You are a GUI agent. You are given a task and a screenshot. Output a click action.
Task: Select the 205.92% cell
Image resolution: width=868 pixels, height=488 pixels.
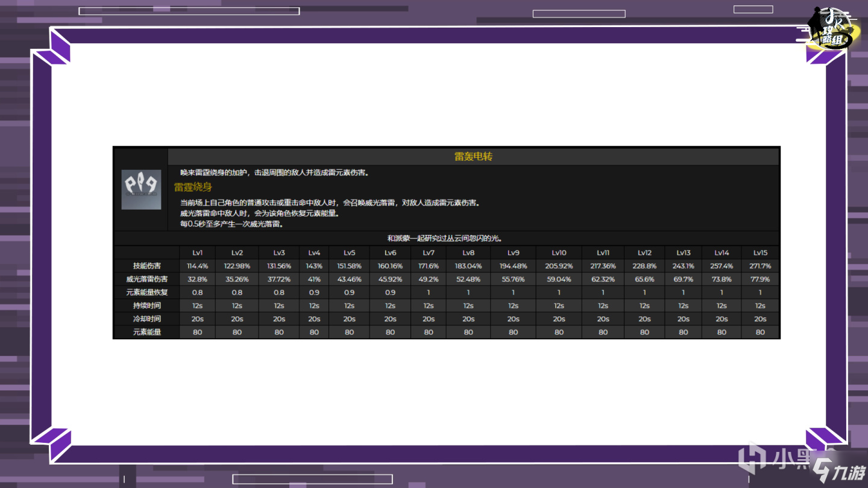(x=559, y=266)
